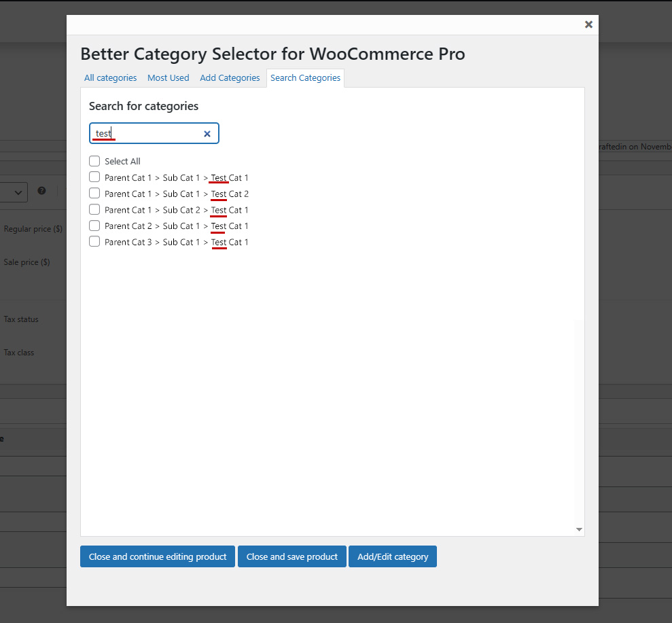Click the Tax class label behind modal
672x623 pixels.
pos(19,353)
